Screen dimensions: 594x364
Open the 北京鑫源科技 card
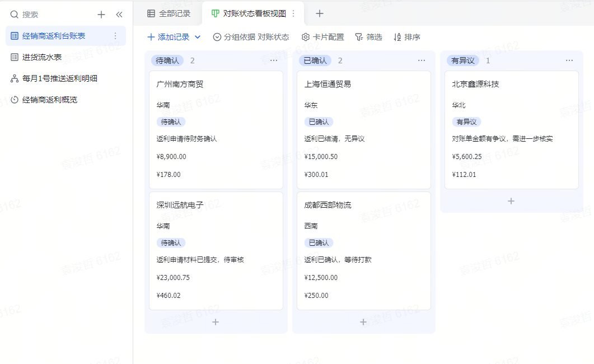[511, 130]
